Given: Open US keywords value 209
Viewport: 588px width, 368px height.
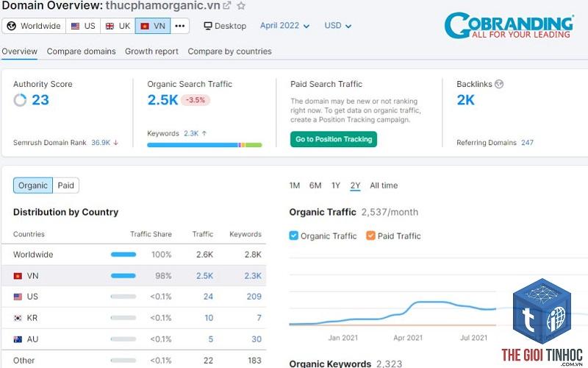Looking at the screenshot, I should (x=254, y=297).
